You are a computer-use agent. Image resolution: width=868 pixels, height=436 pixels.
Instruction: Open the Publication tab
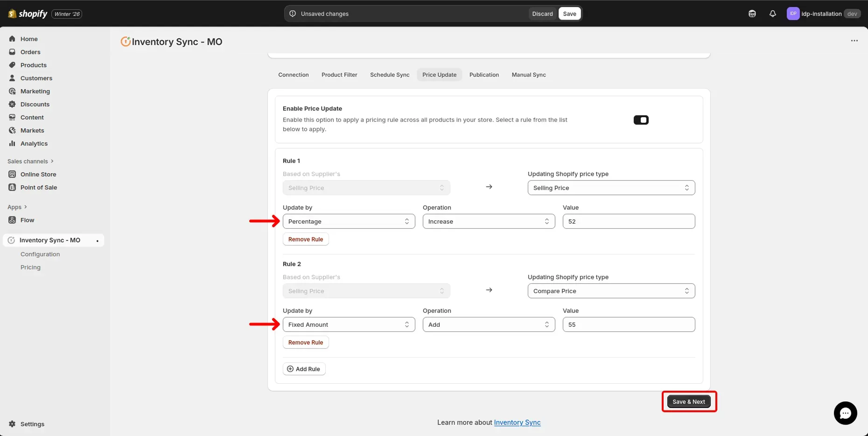(x=484, y=75)
